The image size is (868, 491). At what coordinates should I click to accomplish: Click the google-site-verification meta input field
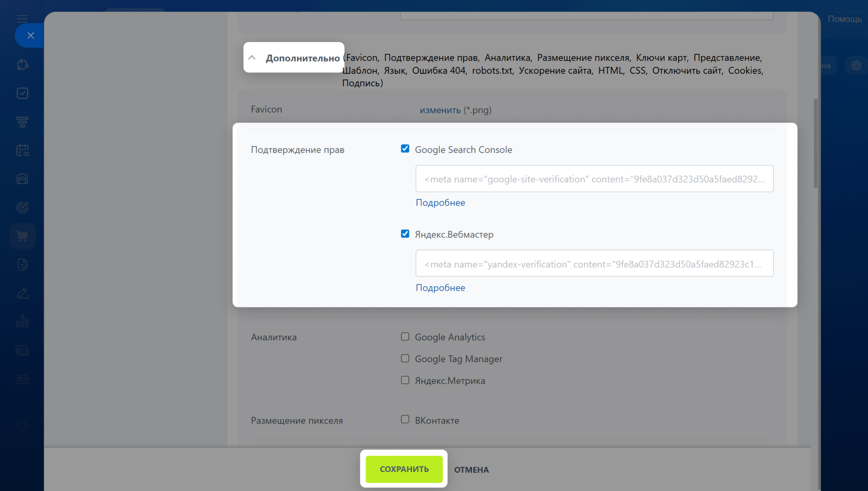click(594, 179)
